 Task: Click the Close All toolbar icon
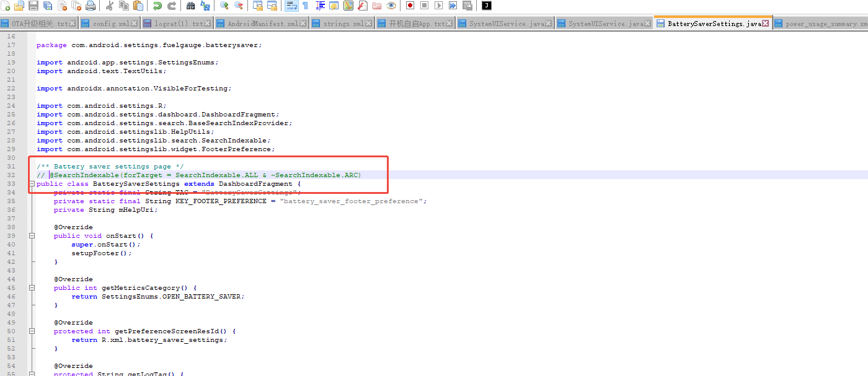(x=76, y=6)
